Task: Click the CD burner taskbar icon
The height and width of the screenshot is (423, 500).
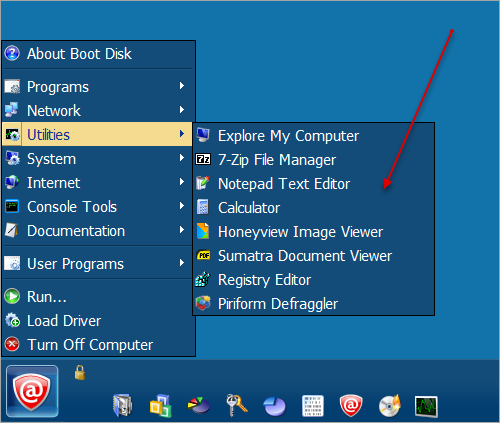Action: (389, 406)
